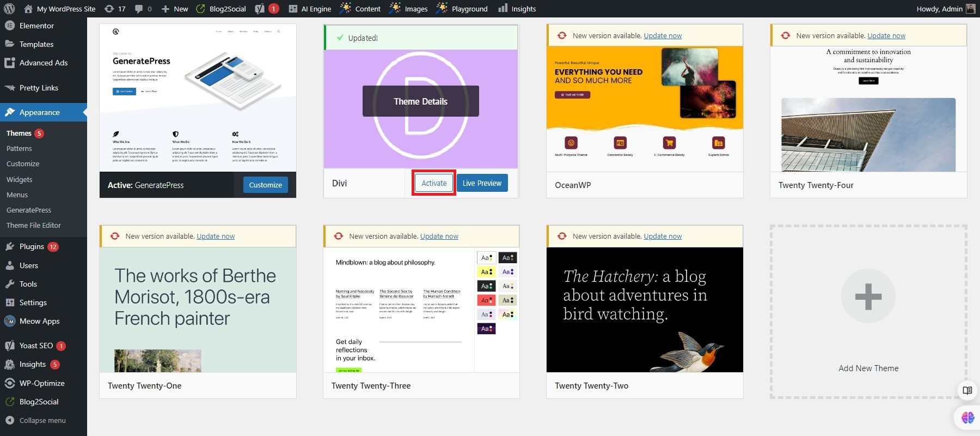This screenshot has width=980, height=436.
Task: Click Update now for Twenty Twenty-Three
Action: click(x=439, y=236)
